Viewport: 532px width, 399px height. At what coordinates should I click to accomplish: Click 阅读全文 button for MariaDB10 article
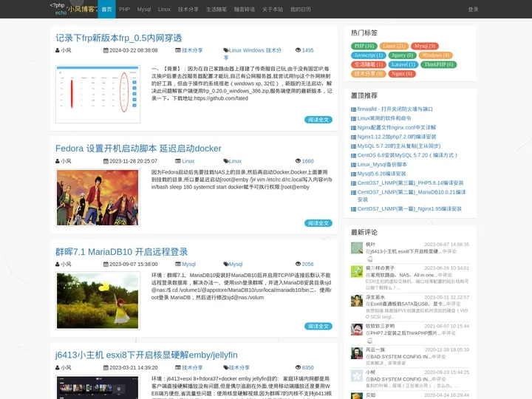[x=318, y=327]
